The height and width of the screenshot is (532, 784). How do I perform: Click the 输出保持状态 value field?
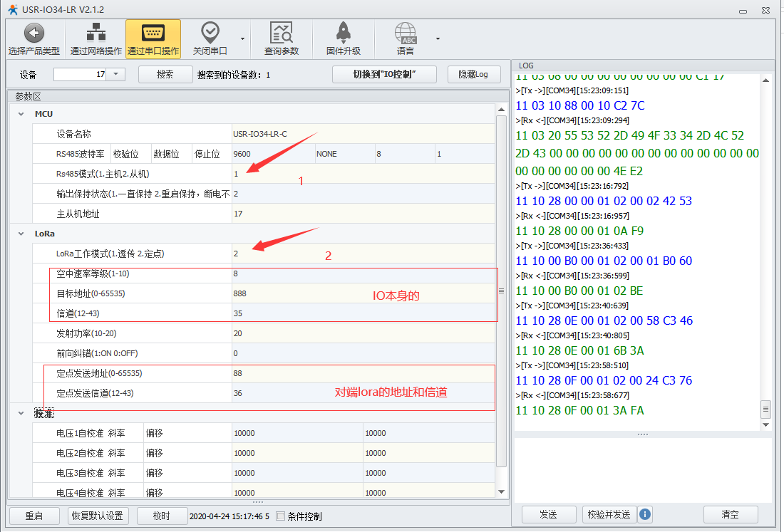(x=363, y=194)
